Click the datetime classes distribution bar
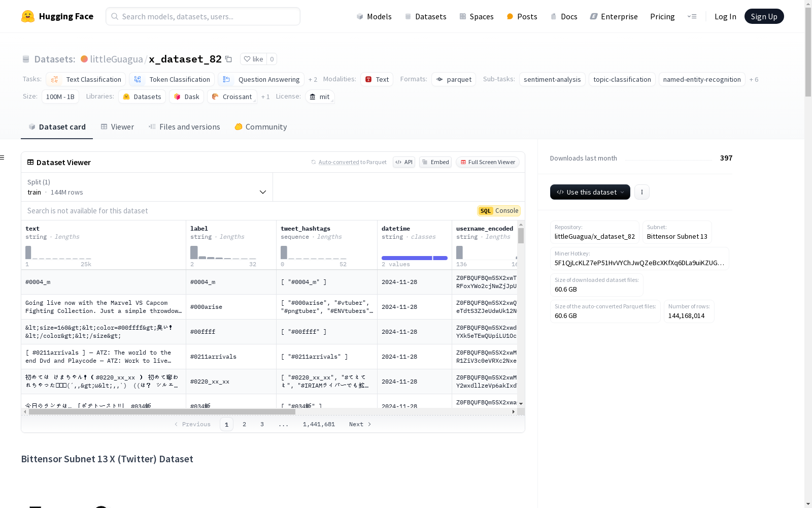Image resolution: width=812 pixels, height=508 pixels. pyautogui.click(x=415, y=258)
